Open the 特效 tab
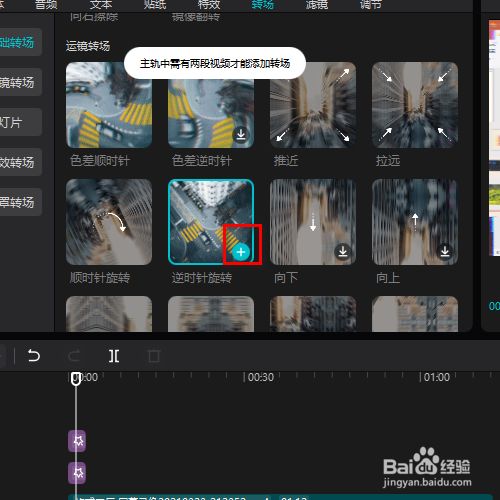Screen dimensions: 500x500 (209, 5)
